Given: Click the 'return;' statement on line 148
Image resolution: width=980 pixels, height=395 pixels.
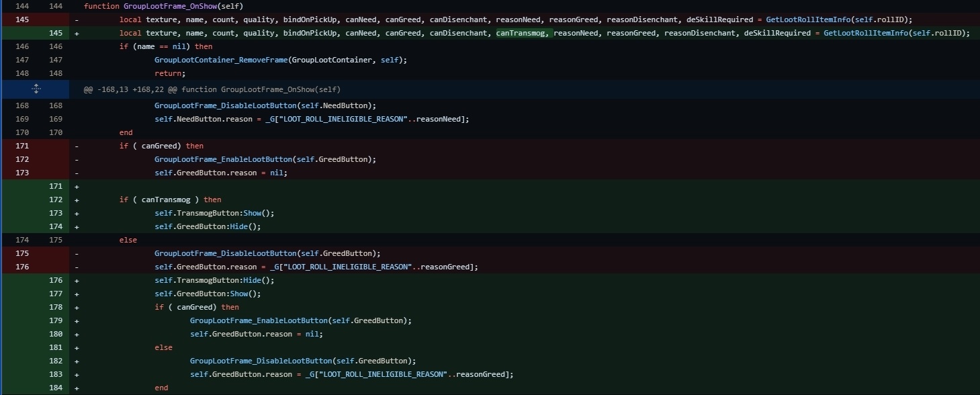Looking at the screenshot, I should coord(170,73).
